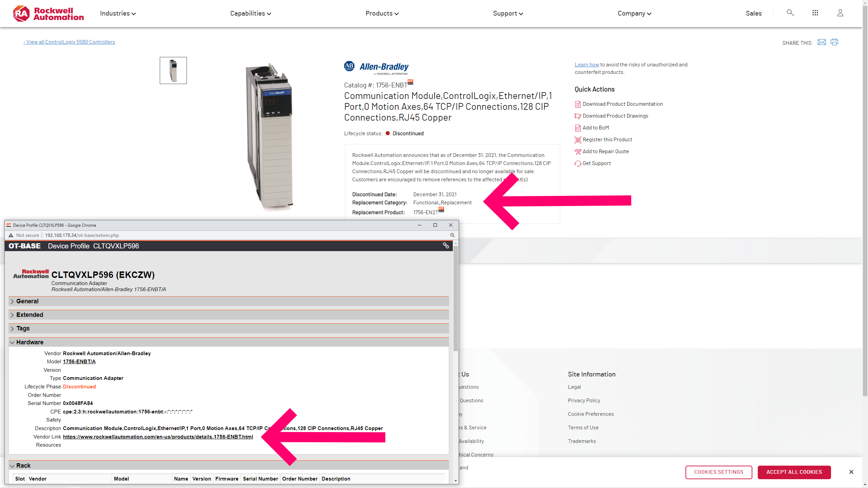Screen dimensions: 868x488
Task: Open the Cookie Preferences footer link
Action: click(591, 414)
